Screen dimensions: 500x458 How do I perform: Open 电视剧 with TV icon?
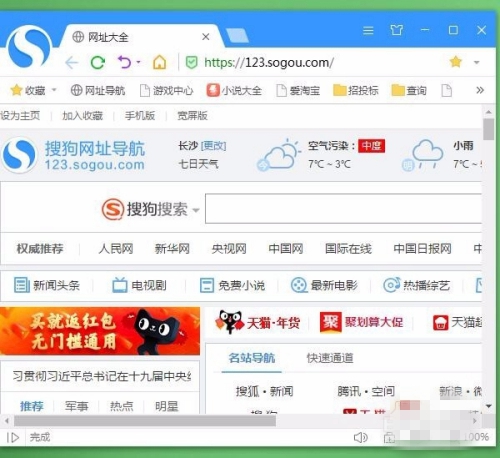tap(139, 285)
